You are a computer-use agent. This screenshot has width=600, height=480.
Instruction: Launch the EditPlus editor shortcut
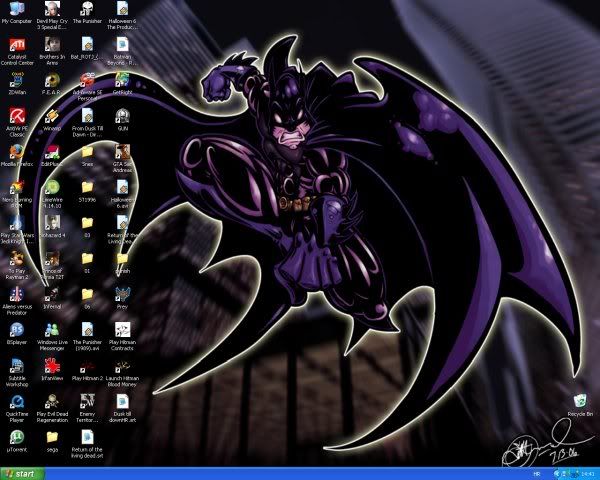pos(52,155)
